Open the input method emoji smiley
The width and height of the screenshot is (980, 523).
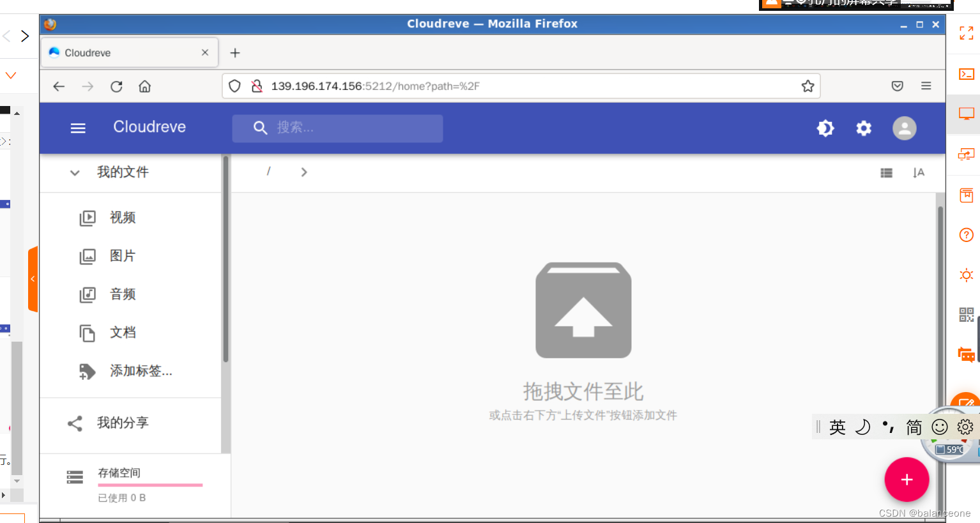click(x=940, y=427)
